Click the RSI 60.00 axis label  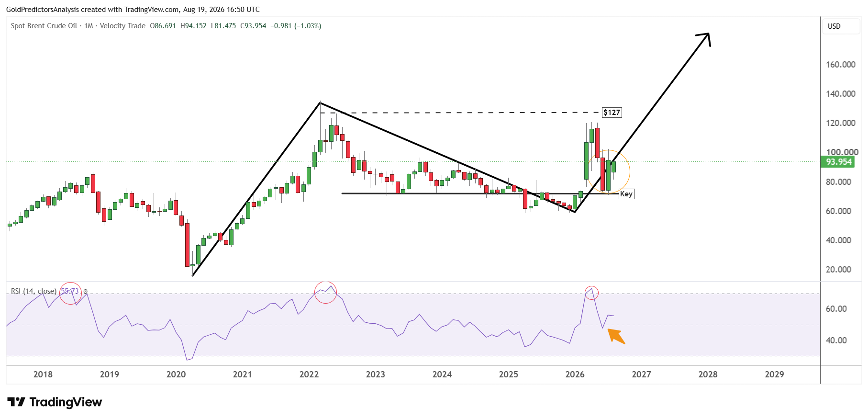coord(836,309)
